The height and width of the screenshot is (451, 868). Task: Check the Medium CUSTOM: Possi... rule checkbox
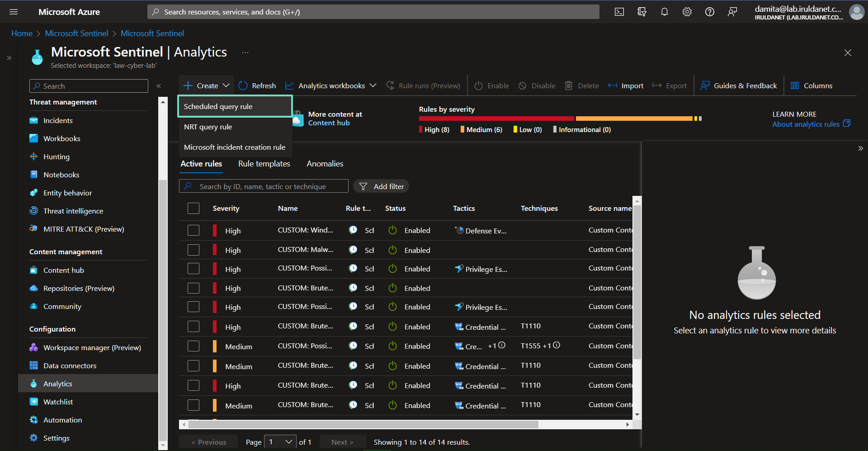click(193, 346)
